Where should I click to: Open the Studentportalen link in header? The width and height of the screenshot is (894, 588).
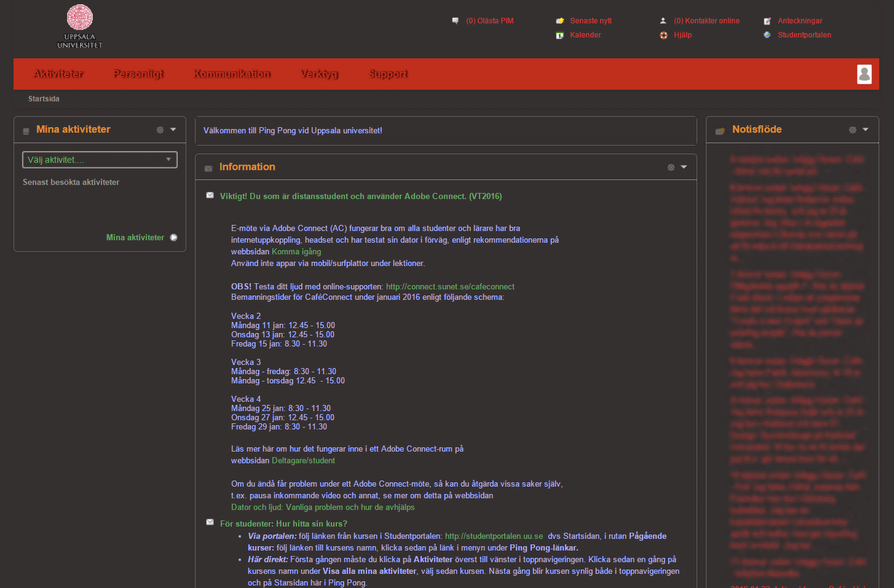[x=804, y=35]
